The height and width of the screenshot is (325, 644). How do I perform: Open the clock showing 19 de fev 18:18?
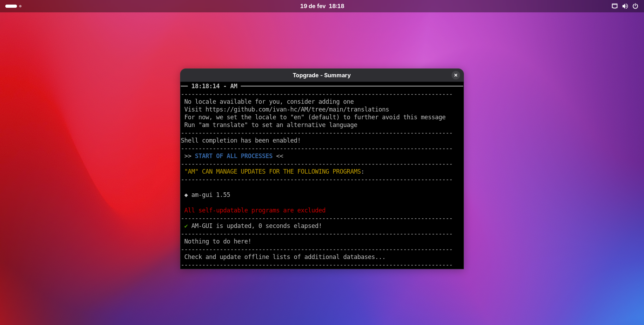[x=322, y=6]
